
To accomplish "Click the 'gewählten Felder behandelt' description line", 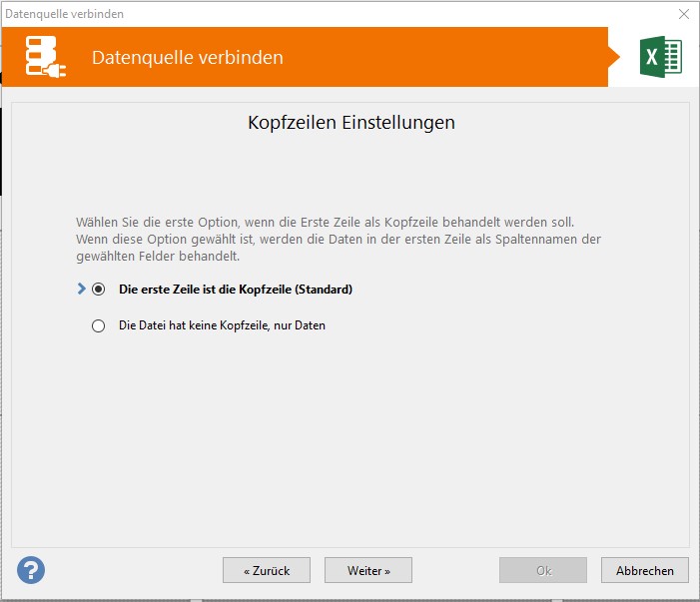I will click(x=157, y=257).
